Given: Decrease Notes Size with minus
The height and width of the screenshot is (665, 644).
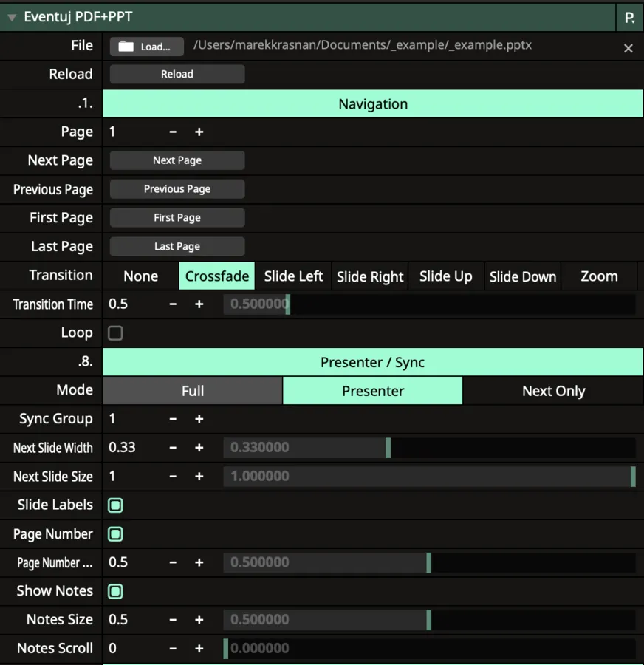Looking at the screenshot, I should (173, 620).
